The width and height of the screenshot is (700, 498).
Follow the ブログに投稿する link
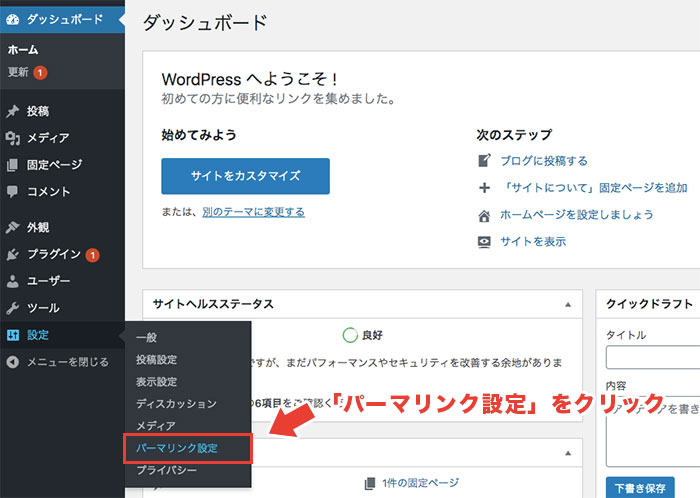pos(544,161)
